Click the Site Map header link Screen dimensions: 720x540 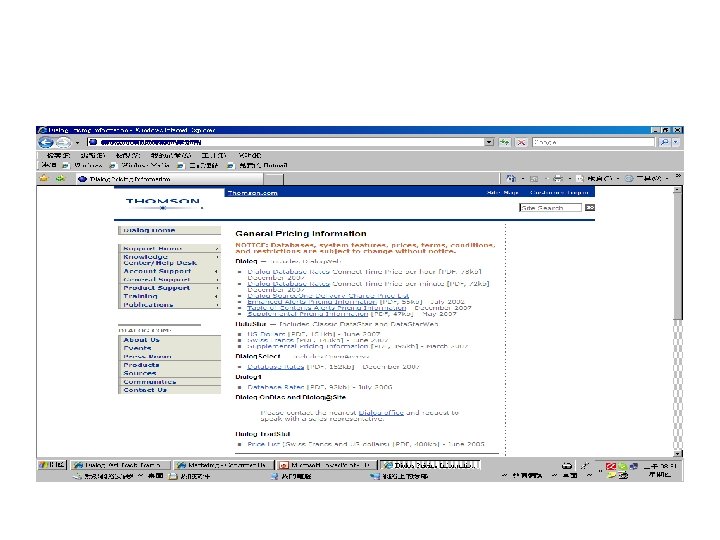point(502,192)
